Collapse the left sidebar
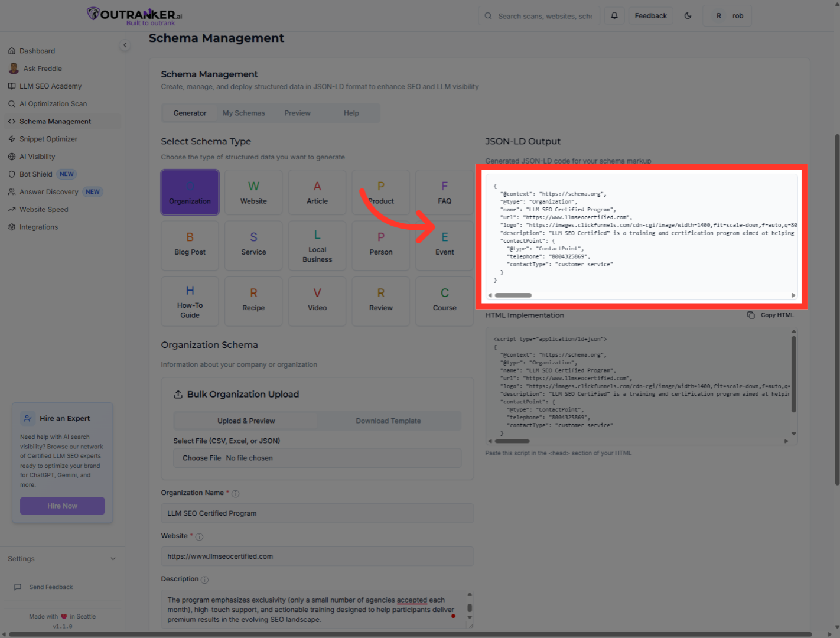 click(125, 45)
